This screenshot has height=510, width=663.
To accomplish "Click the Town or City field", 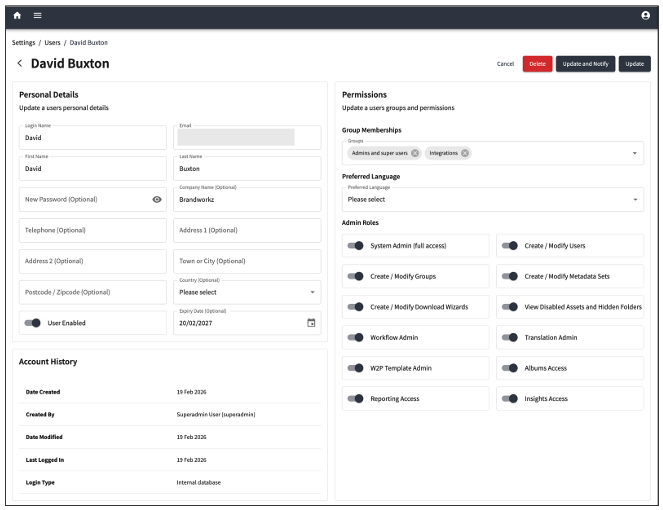I will pos(247,261).
